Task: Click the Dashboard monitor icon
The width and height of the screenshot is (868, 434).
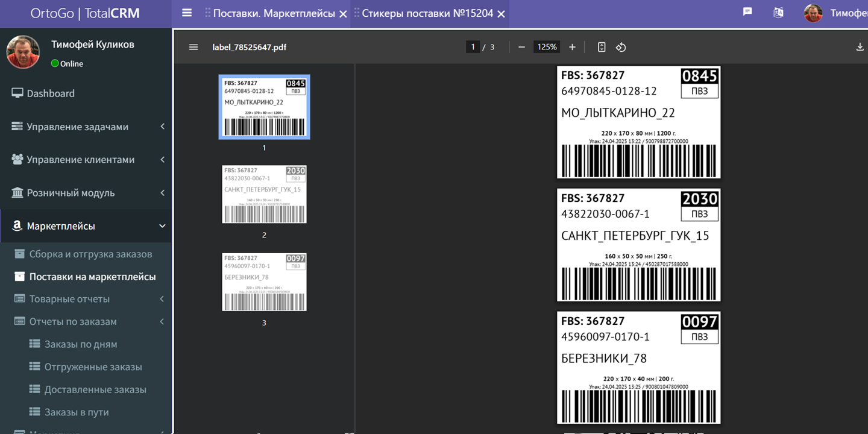Action: click(17, 93)
